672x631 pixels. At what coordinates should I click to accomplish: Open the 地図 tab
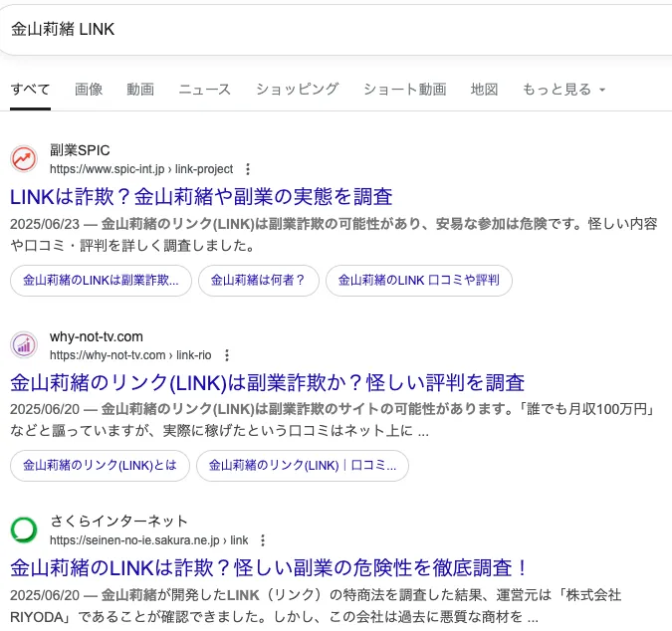point(484,90)
